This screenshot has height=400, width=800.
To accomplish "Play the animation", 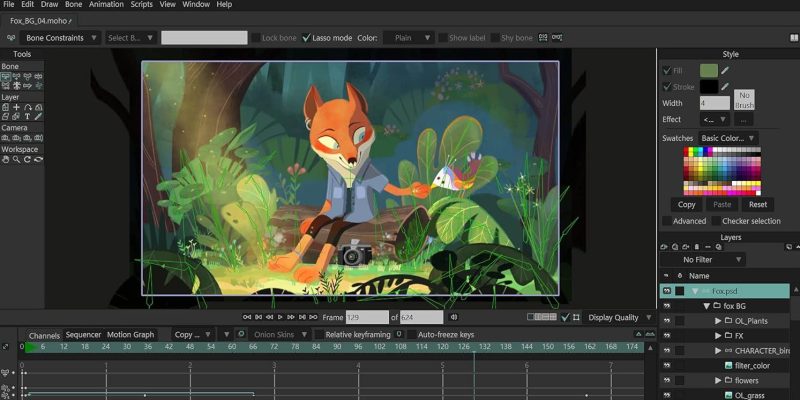I will pos(280,317).
